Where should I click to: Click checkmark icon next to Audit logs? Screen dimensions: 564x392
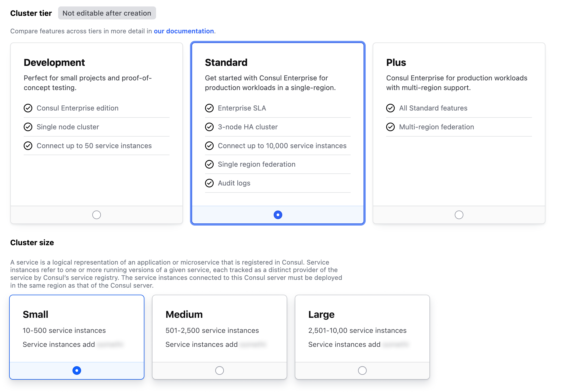point(209,183)
